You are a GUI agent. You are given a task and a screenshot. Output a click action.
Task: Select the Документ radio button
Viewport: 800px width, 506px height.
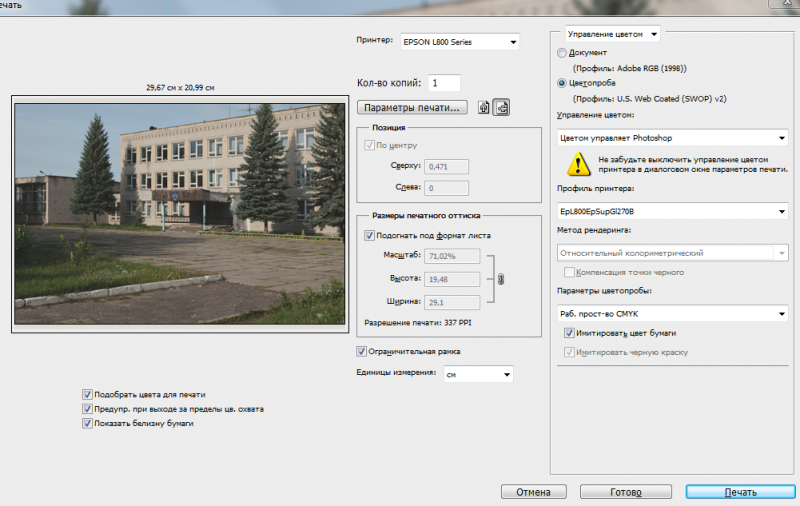click(562, 53)
